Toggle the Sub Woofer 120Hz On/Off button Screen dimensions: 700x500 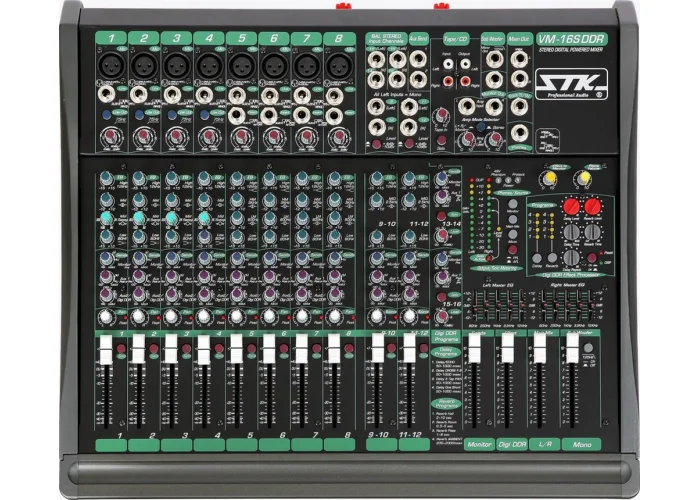pos(588,348)
